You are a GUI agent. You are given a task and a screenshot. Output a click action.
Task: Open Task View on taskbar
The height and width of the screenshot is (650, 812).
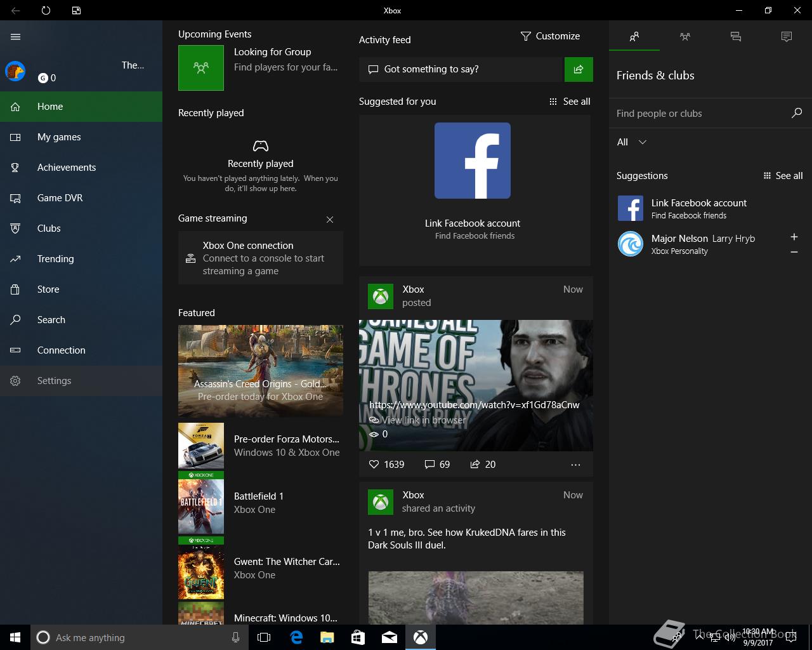[x=264, y=637]
